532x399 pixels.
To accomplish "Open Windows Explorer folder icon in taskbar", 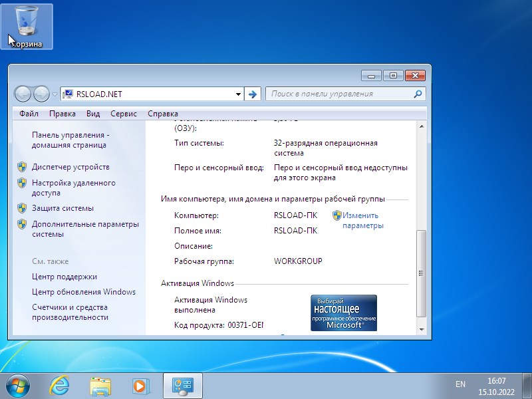I will pos(100,386).
